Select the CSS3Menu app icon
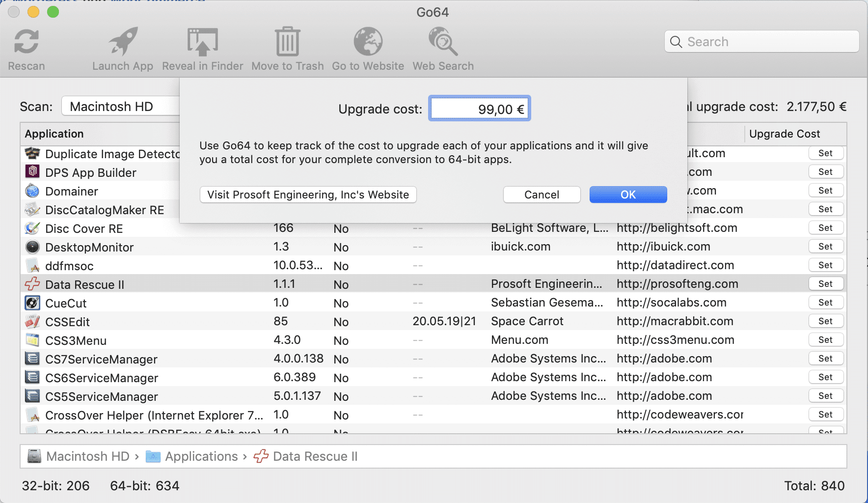868x503 pixels. [32, 340]
